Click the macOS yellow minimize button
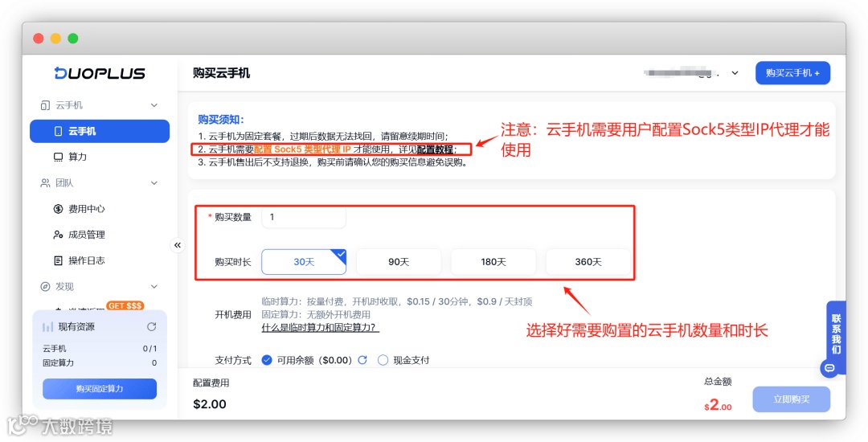868x442 pixels. click(x=56, y=38)
